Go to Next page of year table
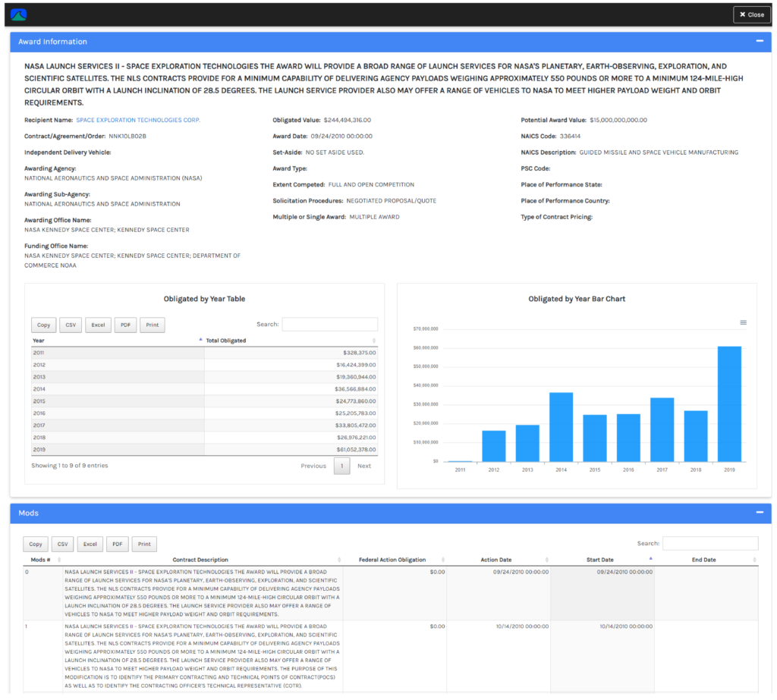The width and height of the screenshot is (777, 700). click(364, 466)
